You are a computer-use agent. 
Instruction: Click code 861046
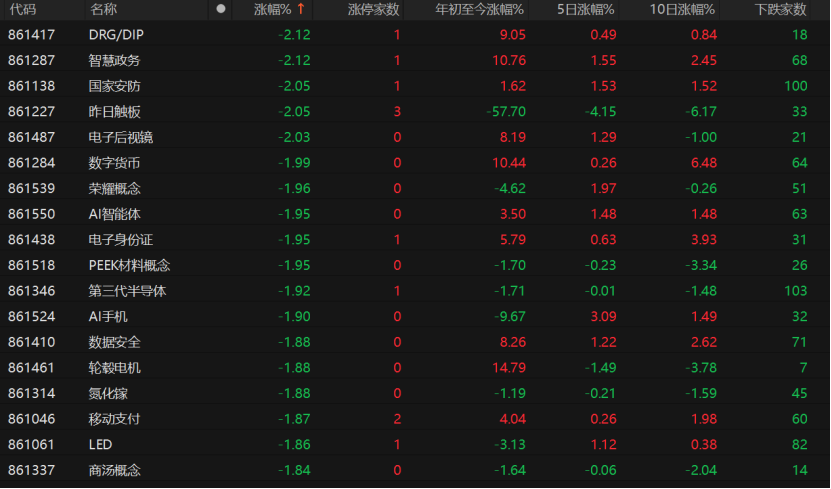(31, 419)
